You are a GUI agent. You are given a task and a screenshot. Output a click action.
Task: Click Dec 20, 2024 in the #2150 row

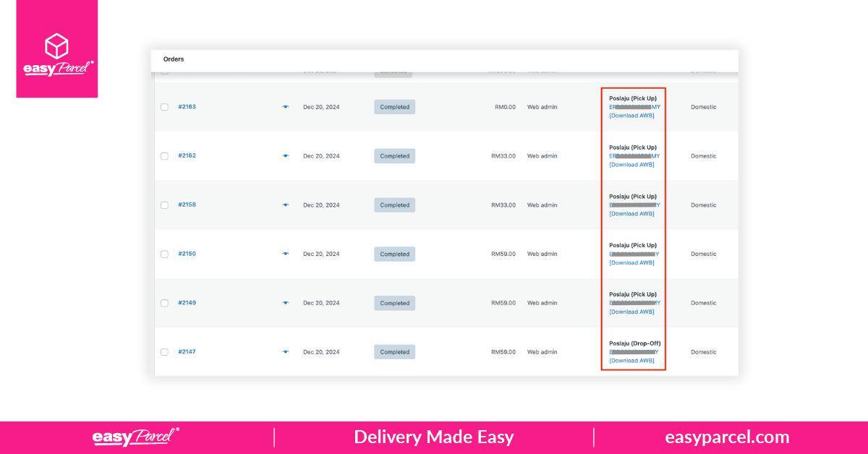click(x=321, y=254)
